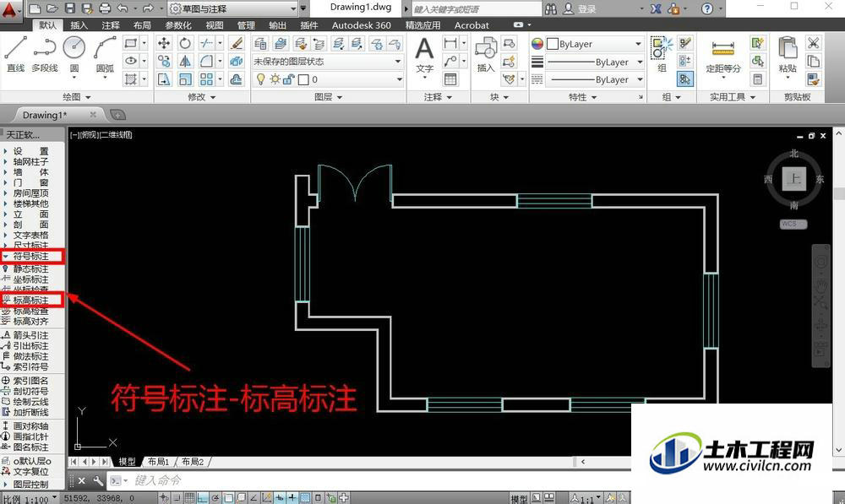Viewport: 845px width, 504px height.
Task: Toggle the layer freeze sun icon
Action: 275,79
